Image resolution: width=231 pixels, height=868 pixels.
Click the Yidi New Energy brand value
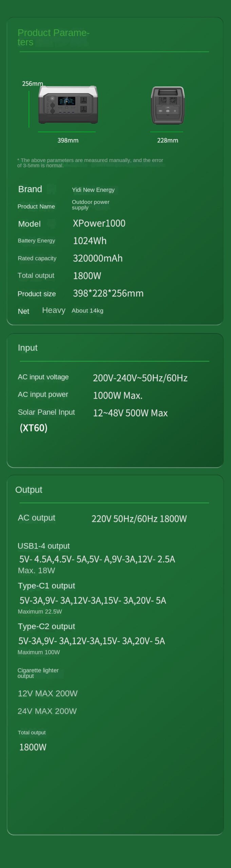[93, 190]
